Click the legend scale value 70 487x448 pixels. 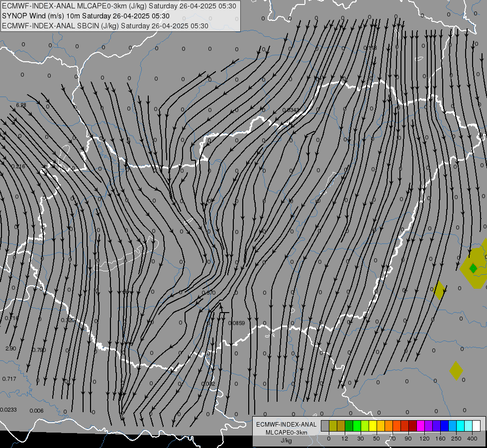pos(392,439)
